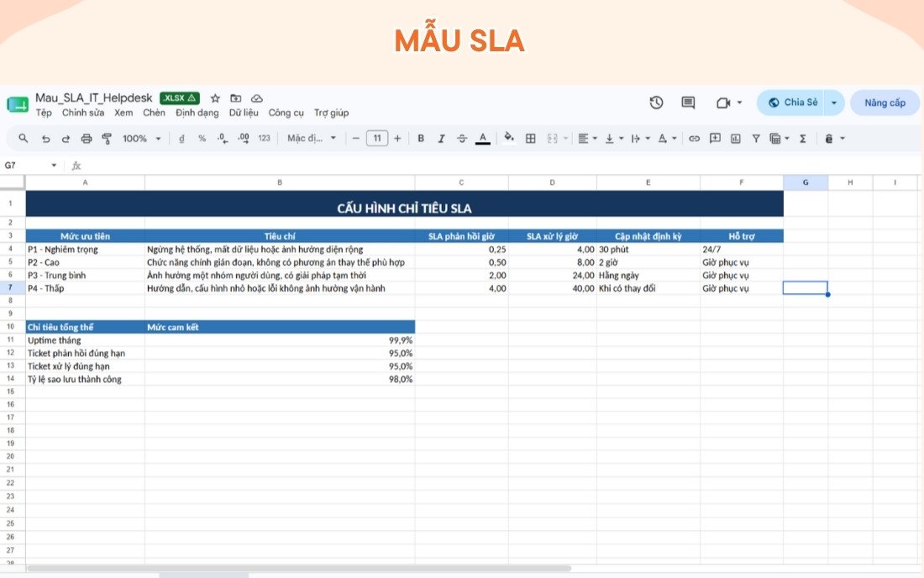Toggle bold formatting

[x=421, y=139]
